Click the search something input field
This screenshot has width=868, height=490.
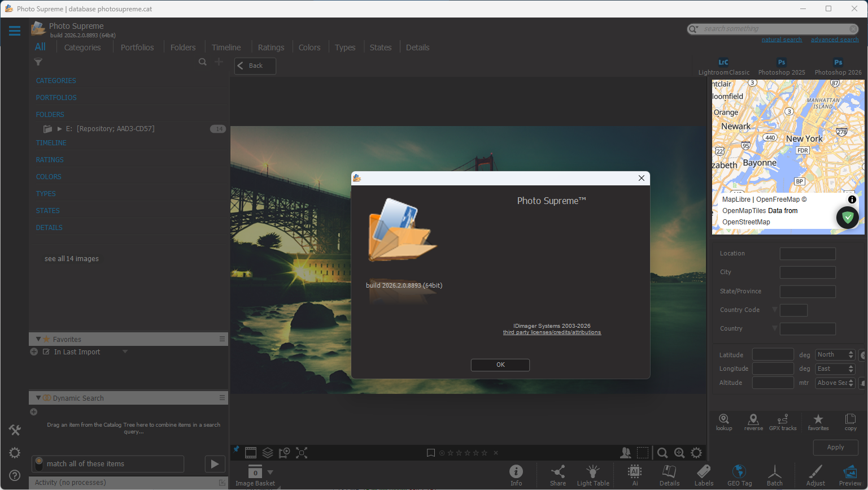[774, 29]
